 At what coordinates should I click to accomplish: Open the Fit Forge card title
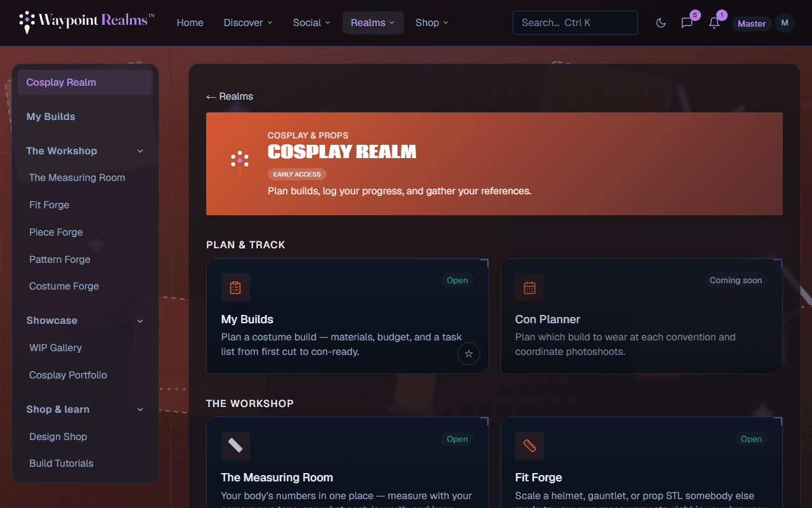(x=539, y=478)
